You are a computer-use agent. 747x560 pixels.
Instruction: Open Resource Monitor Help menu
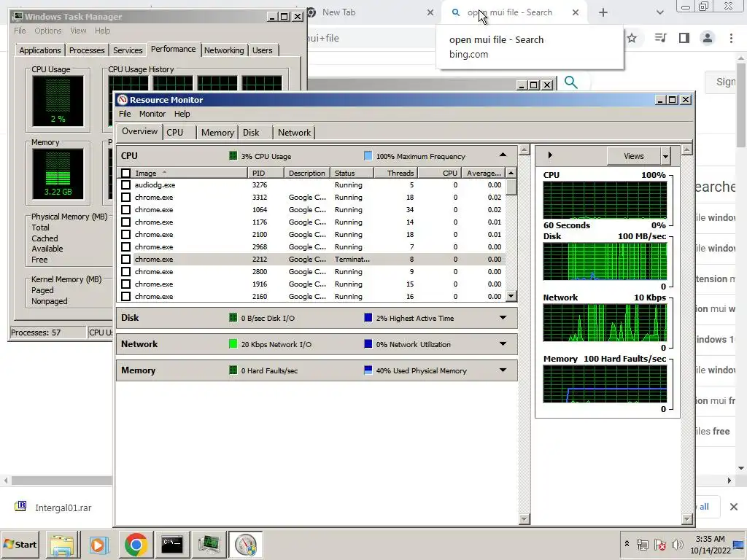click(x=182, y=114)
